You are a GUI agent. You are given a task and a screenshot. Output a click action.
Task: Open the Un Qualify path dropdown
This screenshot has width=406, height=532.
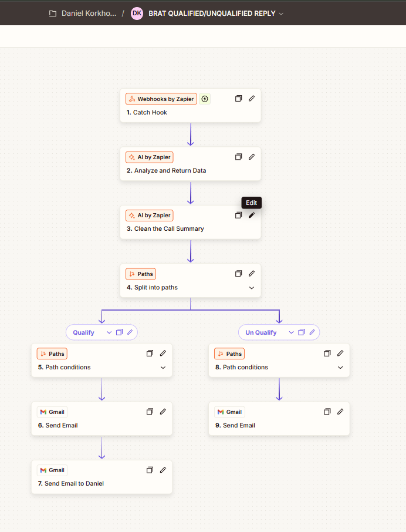tap(291, 332)
